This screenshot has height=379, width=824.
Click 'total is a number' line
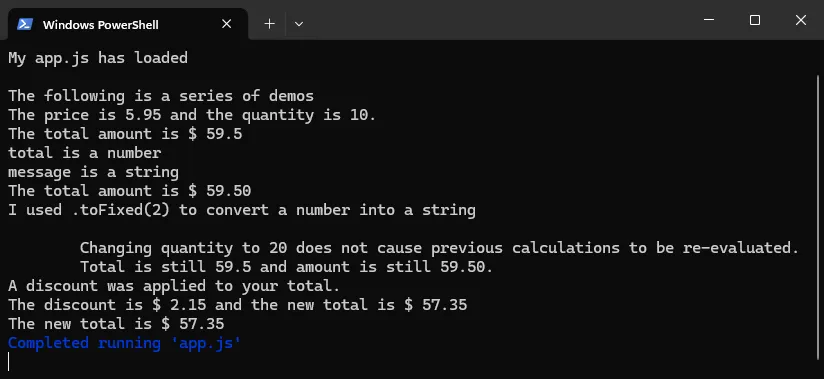85,153
